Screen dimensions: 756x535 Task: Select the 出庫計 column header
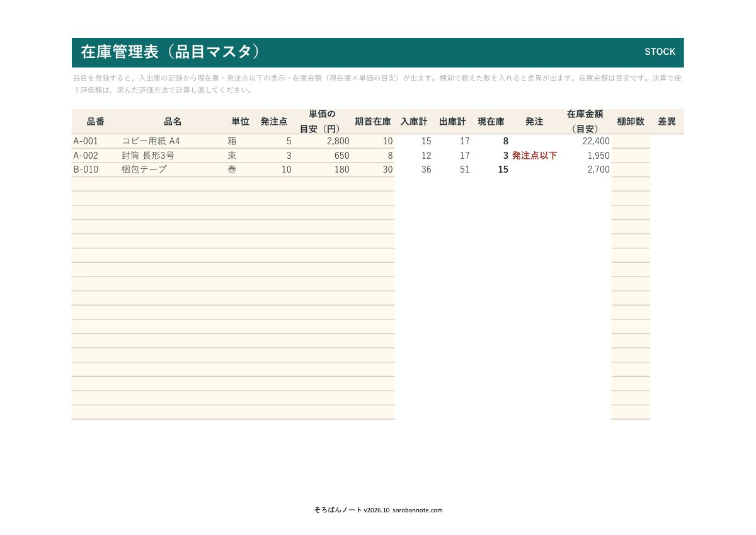coord(452,122)
